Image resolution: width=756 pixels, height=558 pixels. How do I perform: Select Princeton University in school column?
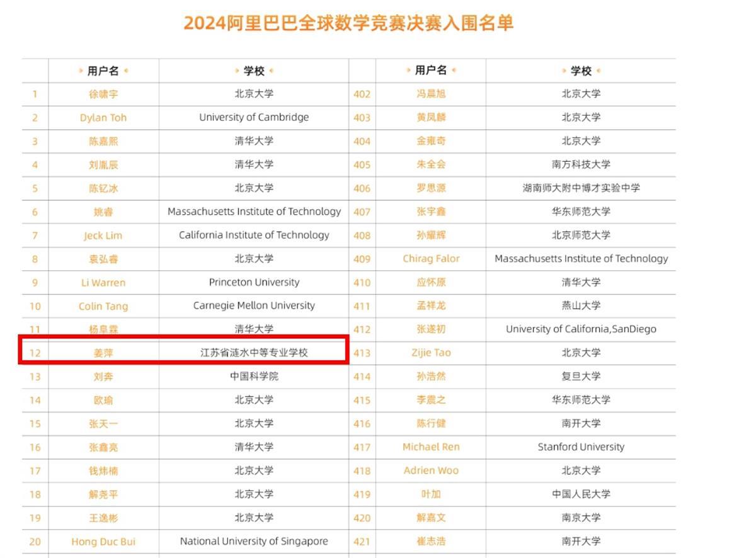tap(254, 282)
